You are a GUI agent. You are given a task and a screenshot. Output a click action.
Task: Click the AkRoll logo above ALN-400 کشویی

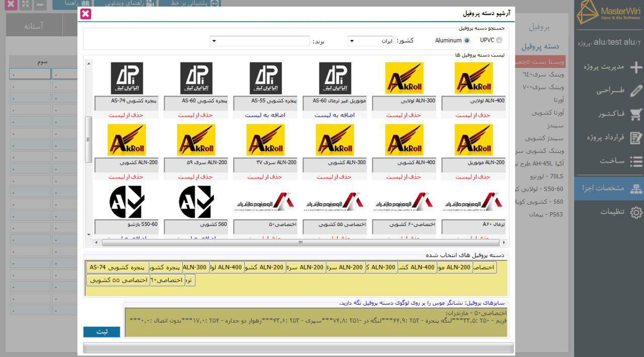tap(405, 140)
